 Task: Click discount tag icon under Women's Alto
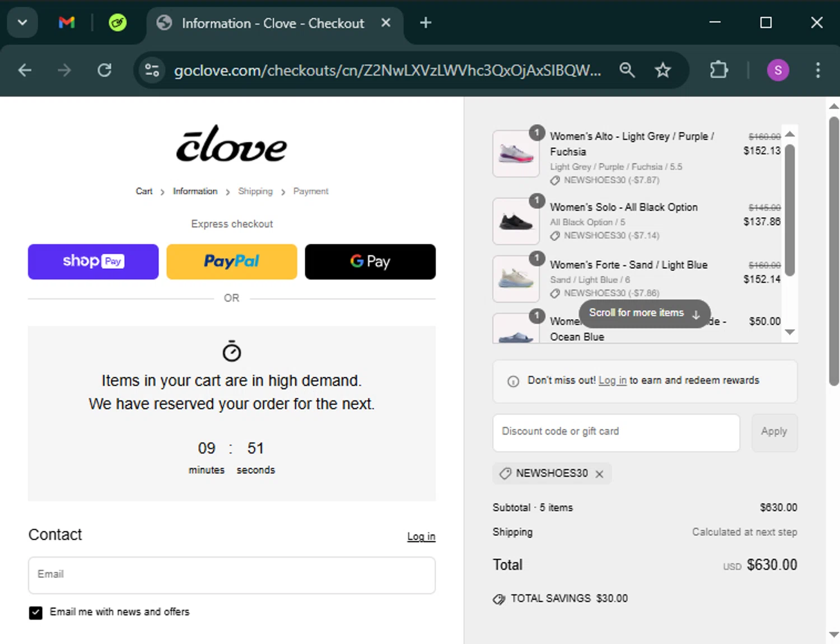555,180
